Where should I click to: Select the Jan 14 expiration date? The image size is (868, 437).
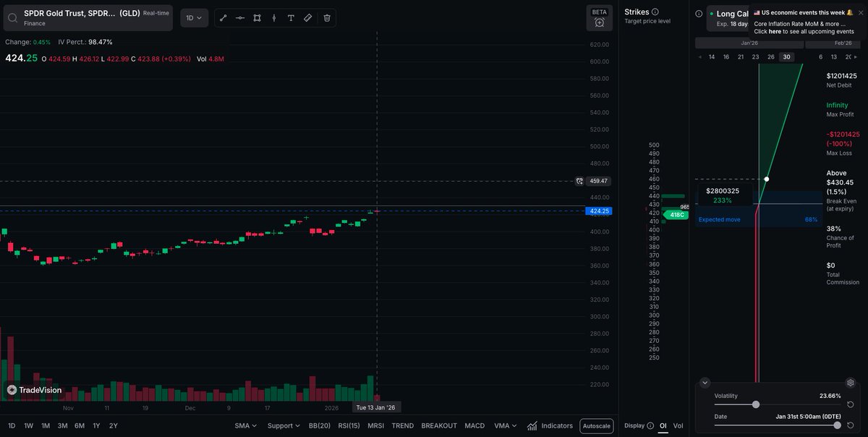(712, 57)
